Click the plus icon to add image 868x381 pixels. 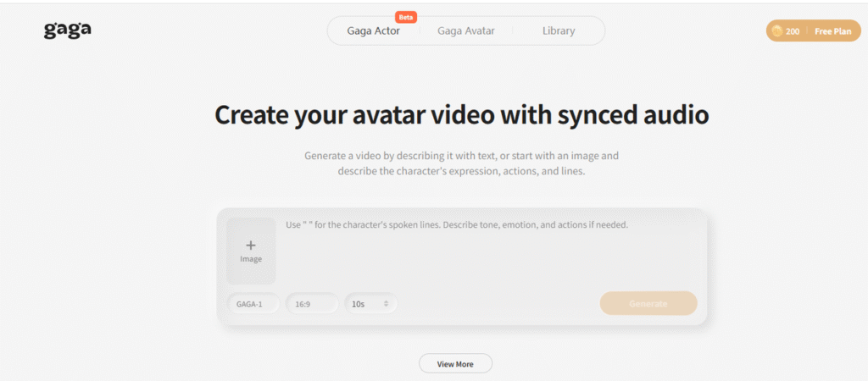251,245
